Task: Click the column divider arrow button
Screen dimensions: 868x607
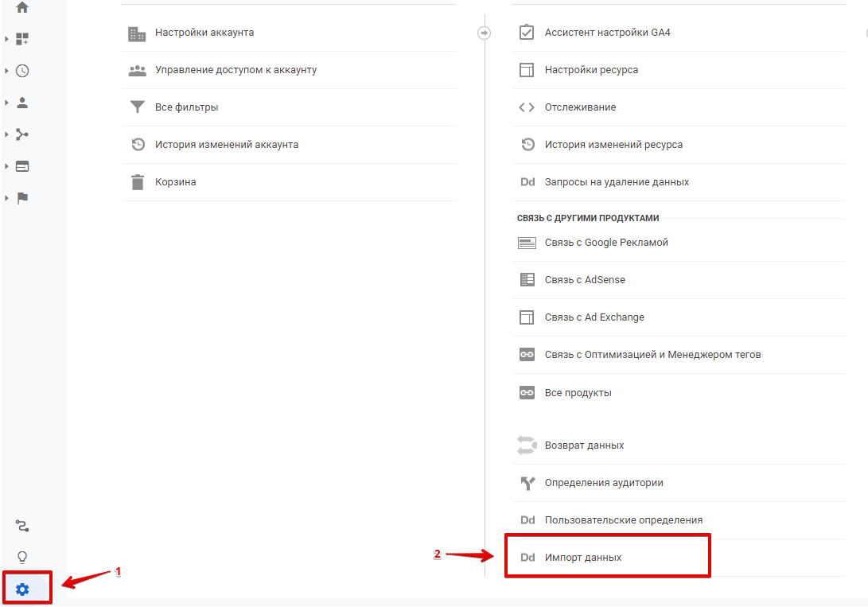Action: 484,33
